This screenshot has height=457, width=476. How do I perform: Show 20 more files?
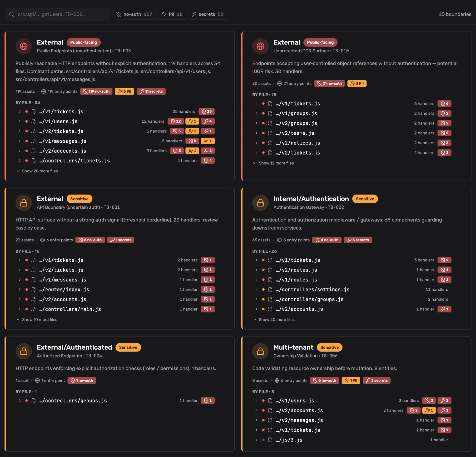(x=273, y=320)
